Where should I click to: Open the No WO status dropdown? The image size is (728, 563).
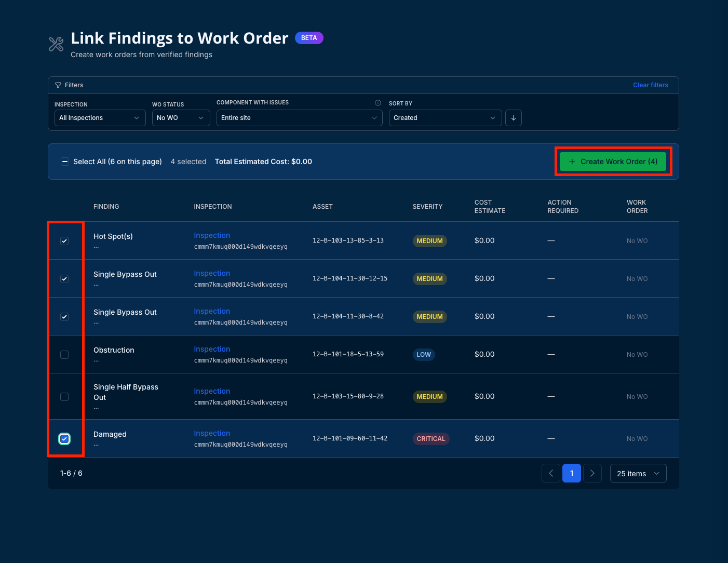coord(181,118)
